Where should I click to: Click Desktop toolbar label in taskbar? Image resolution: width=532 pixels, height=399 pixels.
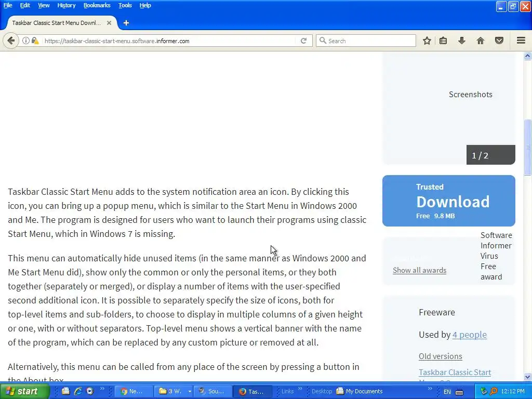tap(322, 391)
